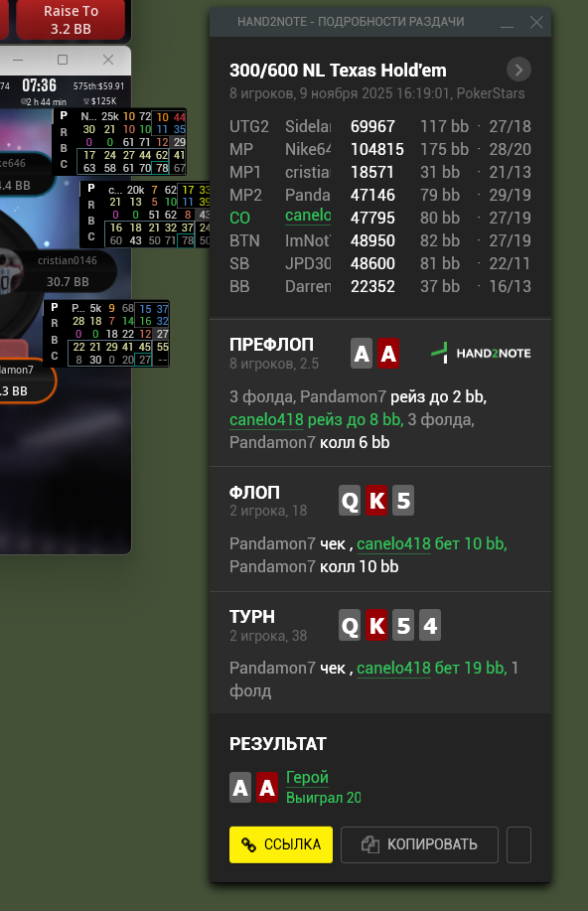Minimize the Hand2Note details window

click(x=508, y=22)
